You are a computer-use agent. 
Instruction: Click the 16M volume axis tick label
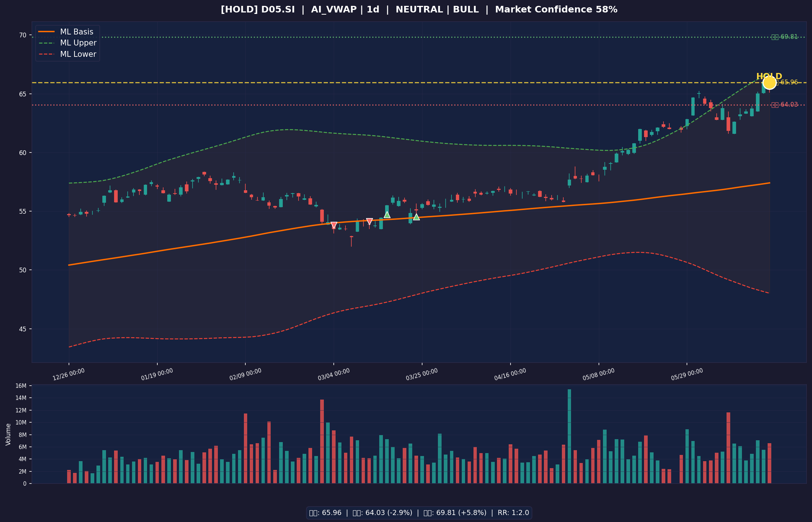click(x=21, y=386)
